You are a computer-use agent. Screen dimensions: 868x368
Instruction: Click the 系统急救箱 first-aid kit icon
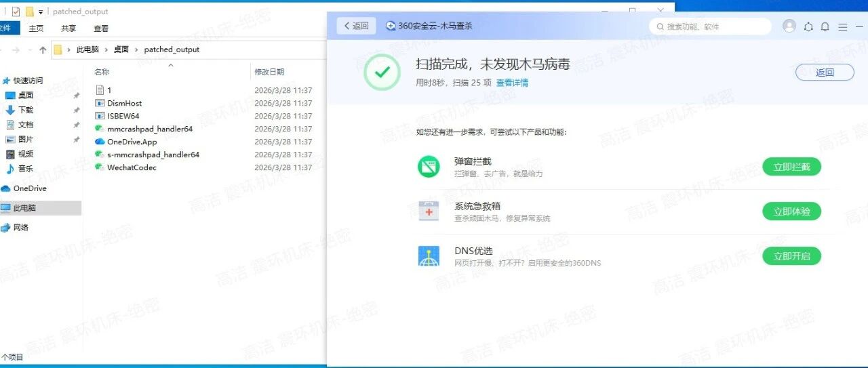429,211
